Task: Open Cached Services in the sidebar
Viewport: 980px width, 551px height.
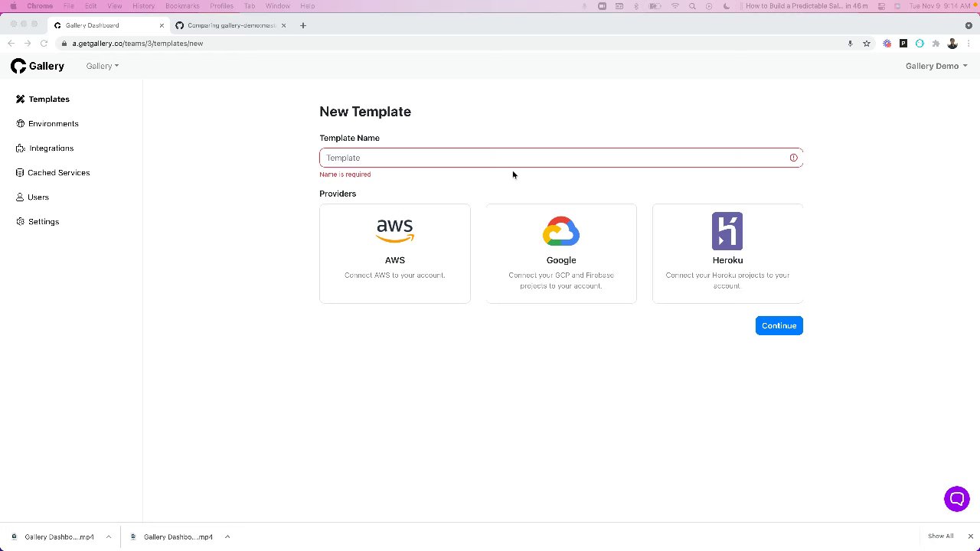Action: pyautogui.click(x=53, y=172)
